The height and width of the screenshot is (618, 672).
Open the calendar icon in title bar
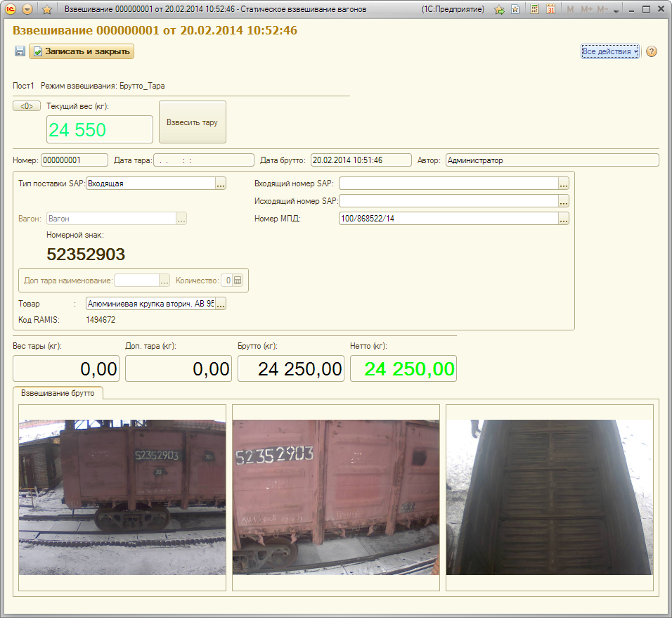coord(551,9)
